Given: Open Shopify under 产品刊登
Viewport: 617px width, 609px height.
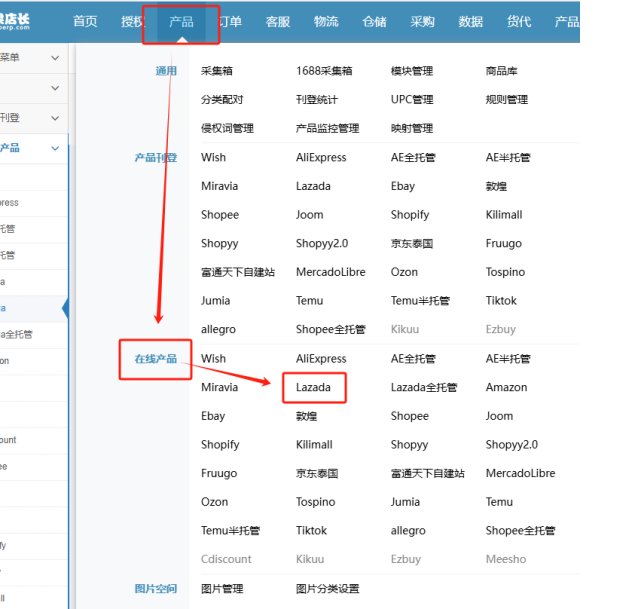Looking at the screenshot, I should 410,215.
